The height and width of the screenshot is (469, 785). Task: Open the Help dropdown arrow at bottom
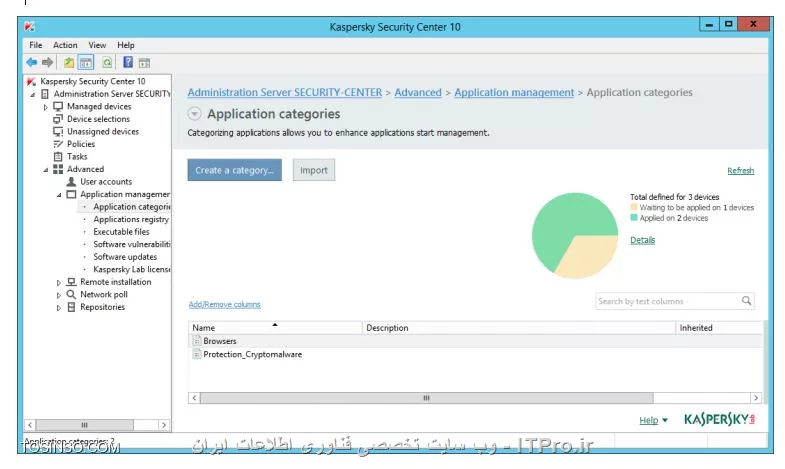tap(665, 420)
